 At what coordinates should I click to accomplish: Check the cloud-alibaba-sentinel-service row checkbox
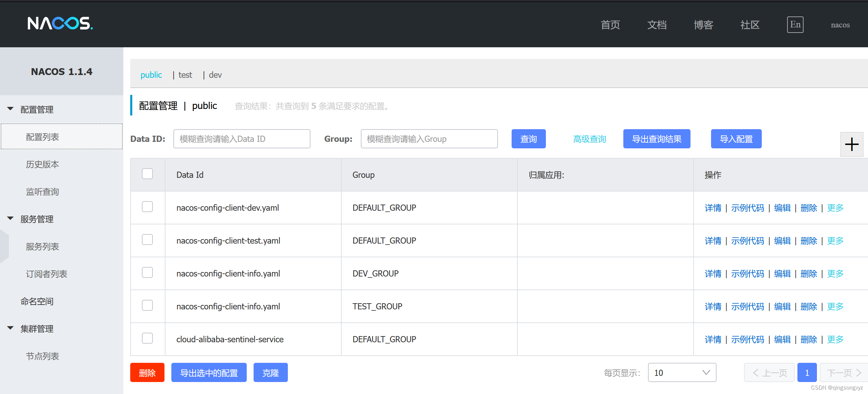147,338
